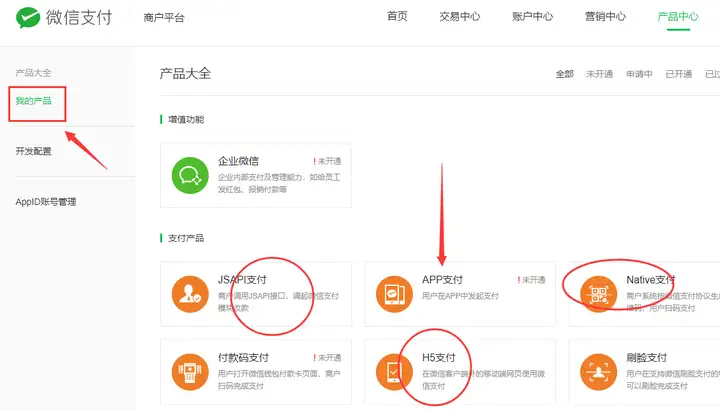The width and height of the screenshot is (720, 411).
Task: Select 产品大全 in the left sidebar
Action: click(34, 73)
